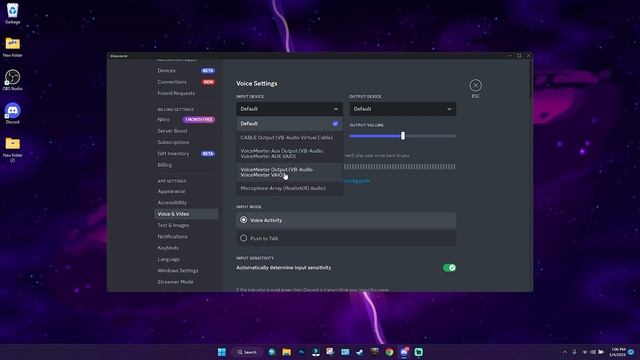
Task: Open File Explorer from the taskbar
Action: [x=287, y=352]
